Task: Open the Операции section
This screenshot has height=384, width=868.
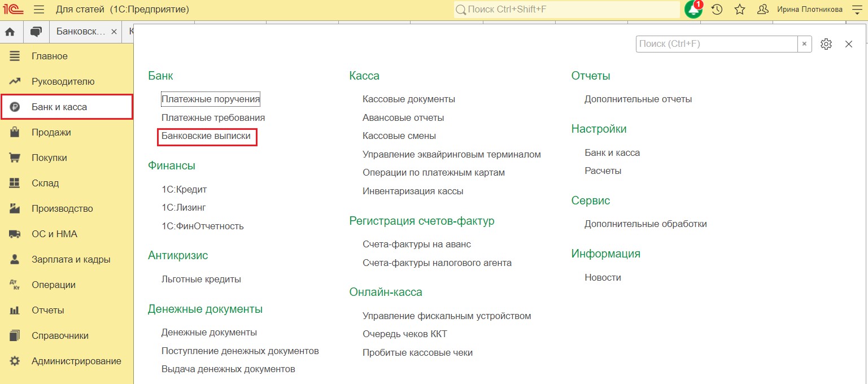Action: point(67,285)
